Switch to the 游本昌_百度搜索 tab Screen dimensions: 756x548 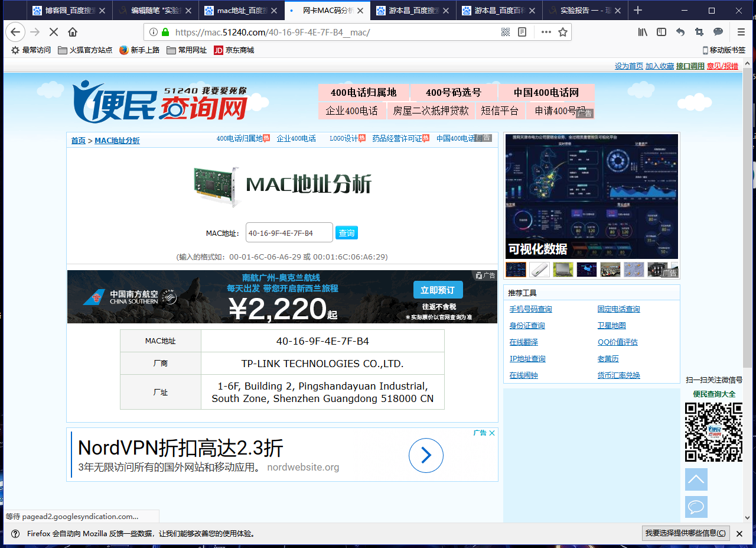tap(412, 11)
